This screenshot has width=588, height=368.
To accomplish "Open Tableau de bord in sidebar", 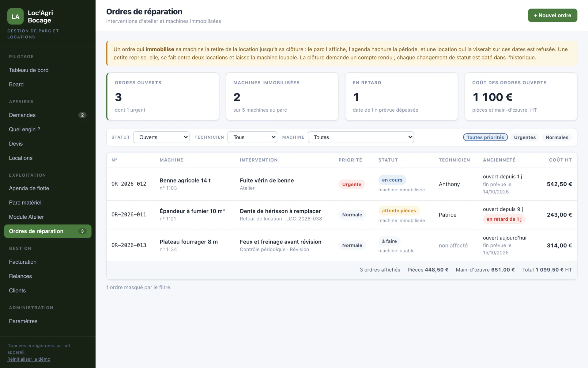I will point(48,70).
